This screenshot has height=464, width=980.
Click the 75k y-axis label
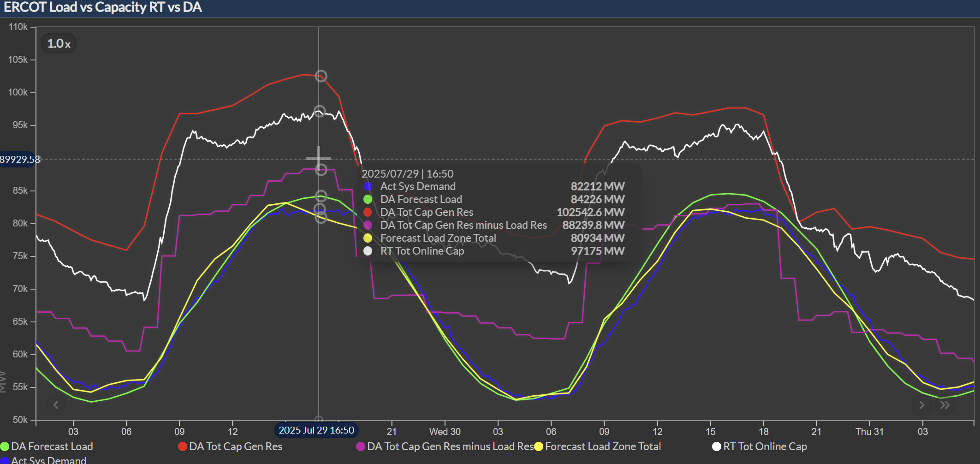tap(20, 256)
